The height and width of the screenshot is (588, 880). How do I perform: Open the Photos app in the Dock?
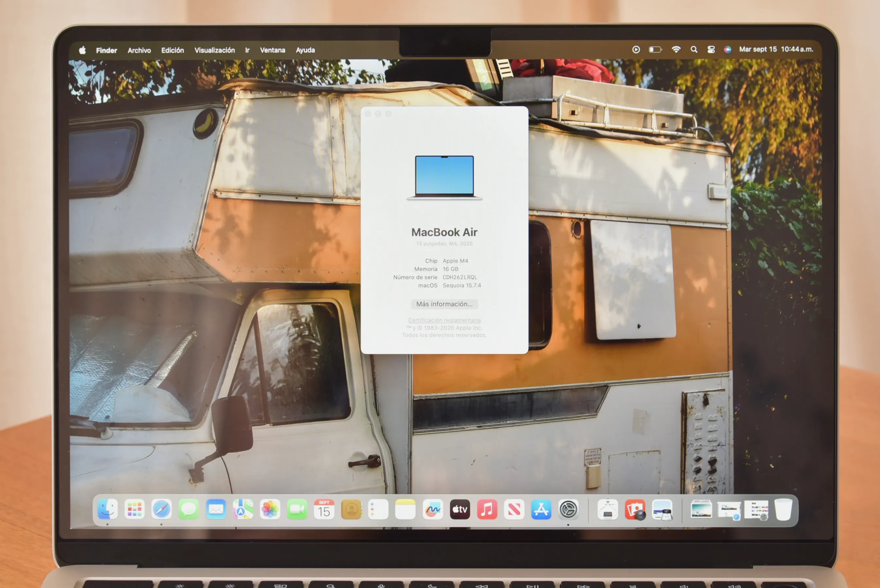click(x=270, y=509)
